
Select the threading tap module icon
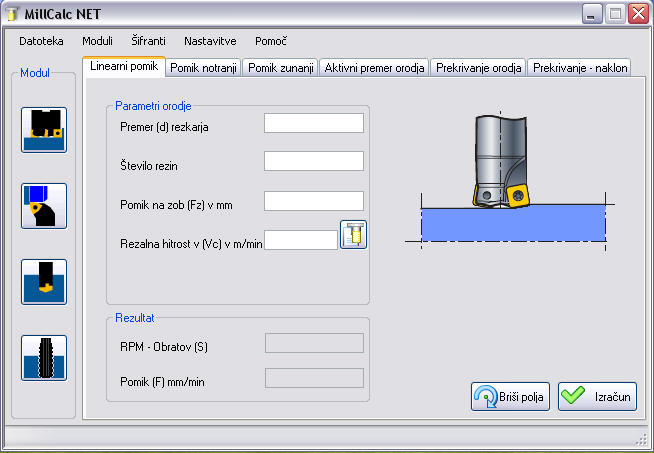44,357
